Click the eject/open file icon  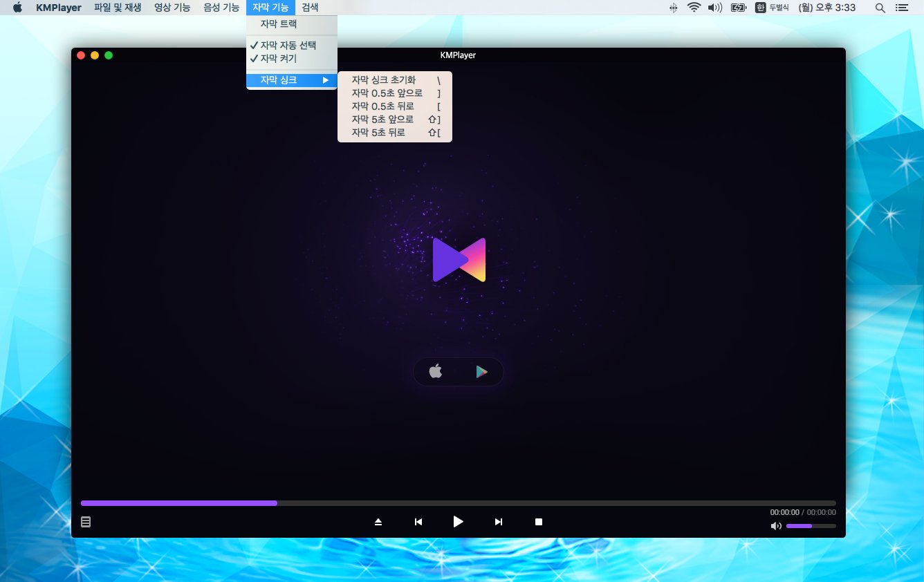tap(378, 522)
